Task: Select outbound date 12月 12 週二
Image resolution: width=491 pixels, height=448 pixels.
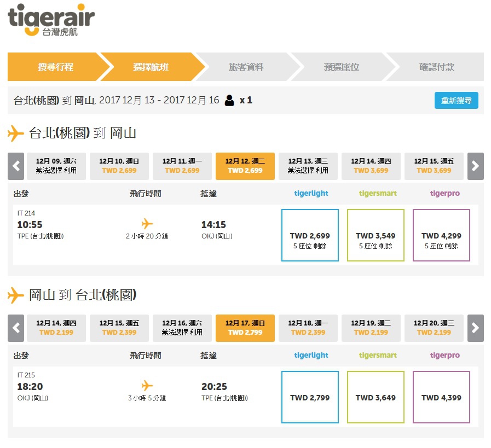Action: click(x=245, y=166)
